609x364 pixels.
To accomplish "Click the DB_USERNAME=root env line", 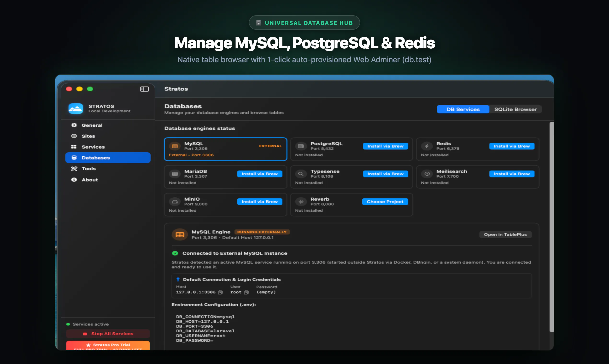I will point(201,336).
